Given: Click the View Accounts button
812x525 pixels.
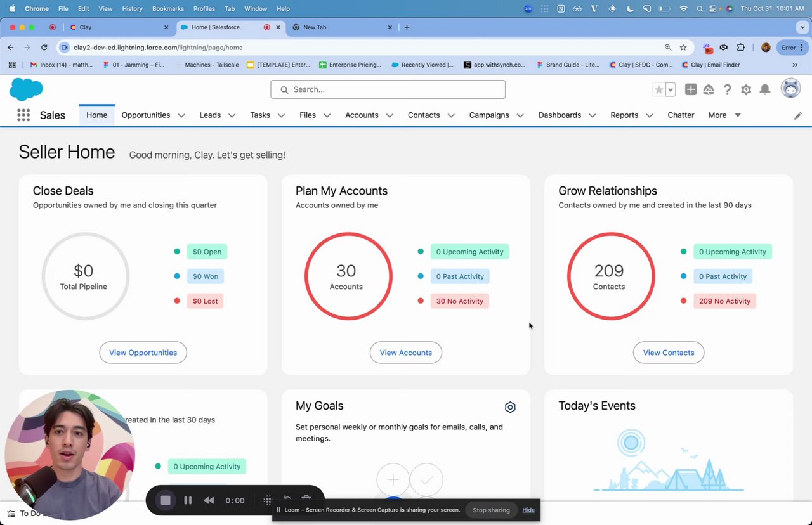Looking at the screenshot, I should tap(406, 353).
